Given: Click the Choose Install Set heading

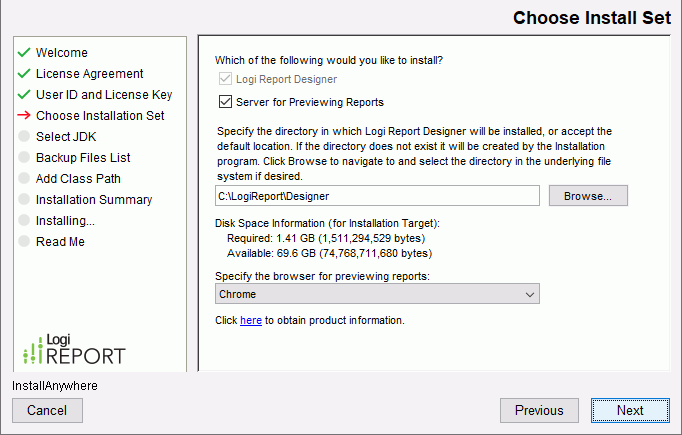Looking at the screenshot, I should click(x=592, y=18).
